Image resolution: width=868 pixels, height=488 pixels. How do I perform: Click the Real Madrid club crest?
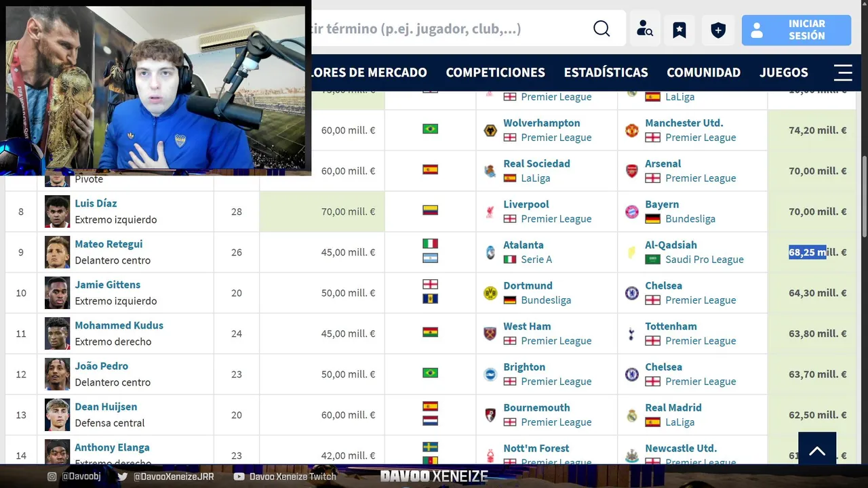click(x=632, y=415)
